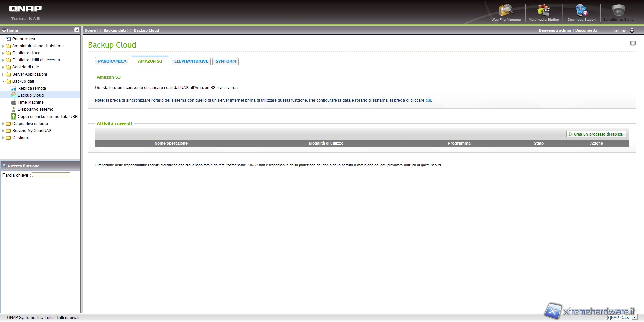Open the Download Station icon
Viewport: 644px width, 322px height.
(x=581, y=12)
